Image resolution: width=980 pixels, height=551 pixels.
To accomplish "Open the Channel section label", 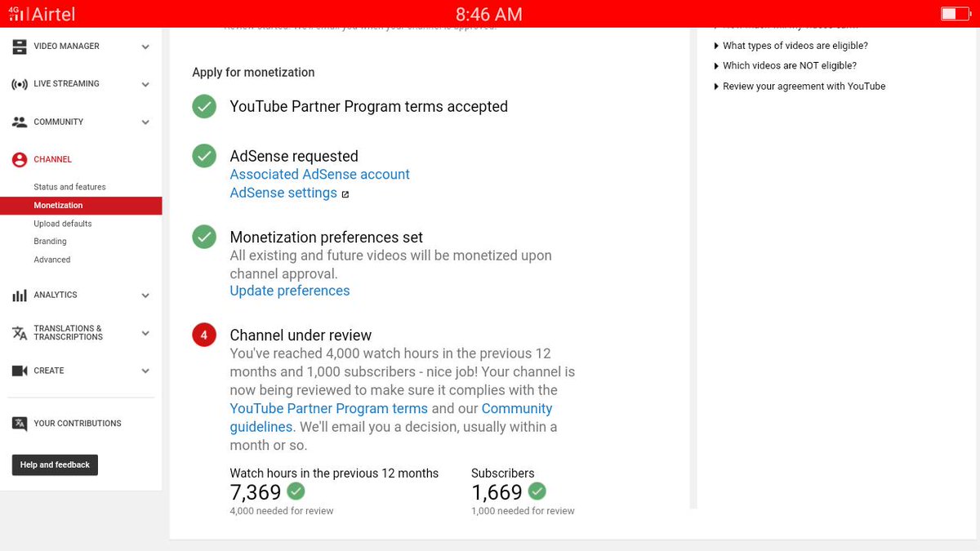I will 53,160.
